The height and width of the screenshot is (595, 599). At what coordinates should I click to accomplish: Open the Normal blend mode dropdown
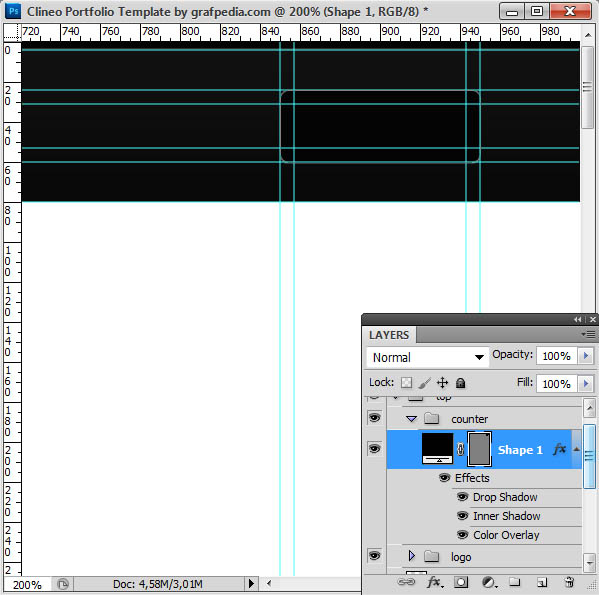[x=427, y=357]
